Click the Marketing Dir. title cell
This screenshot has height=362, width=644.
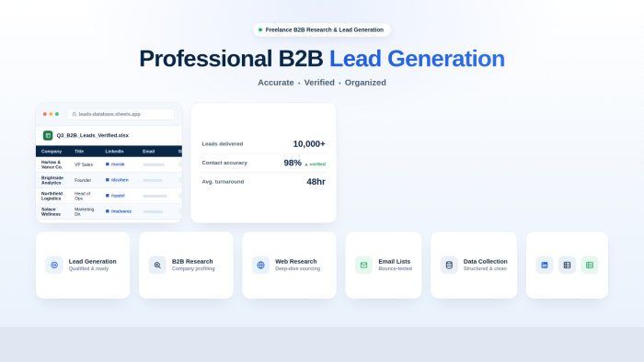[x=85, y=211]
